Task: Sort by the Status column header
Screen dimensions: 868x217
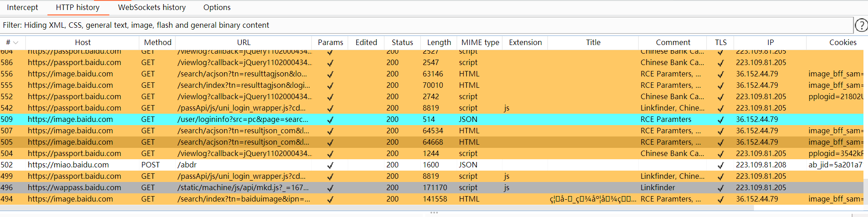Action: tap(402, 42)
